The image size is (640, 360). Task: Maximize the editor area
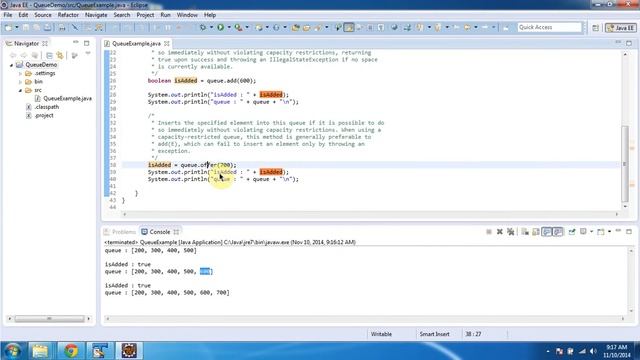click(629, 43)
